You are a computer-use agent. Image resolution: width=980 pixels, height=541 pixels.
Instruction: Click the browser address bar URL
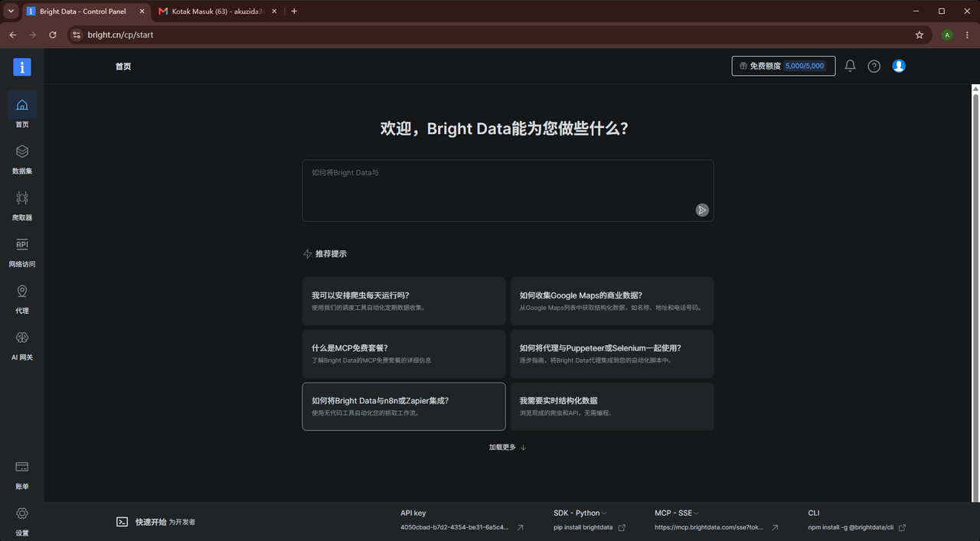click(x=120, y=34)
